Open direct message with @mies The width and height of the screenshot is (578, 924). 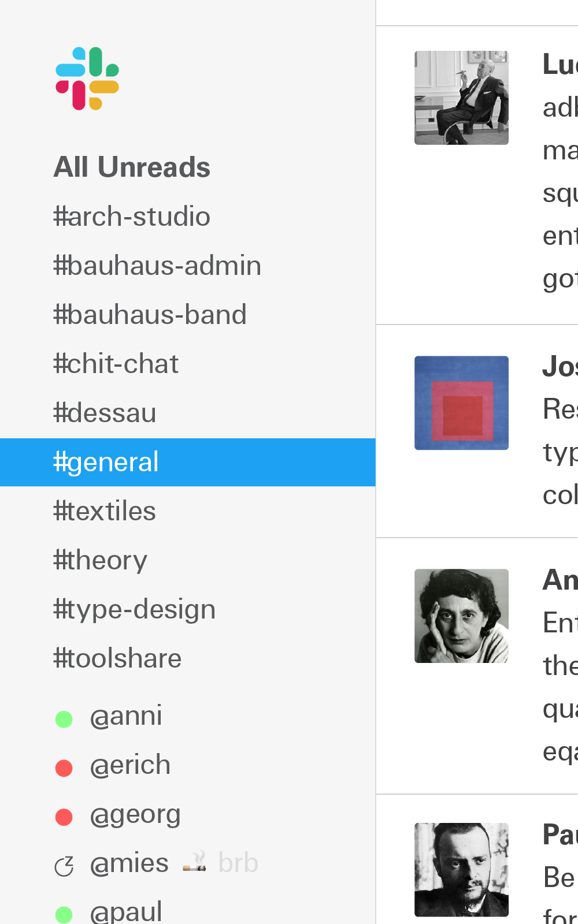coord(129,863)
